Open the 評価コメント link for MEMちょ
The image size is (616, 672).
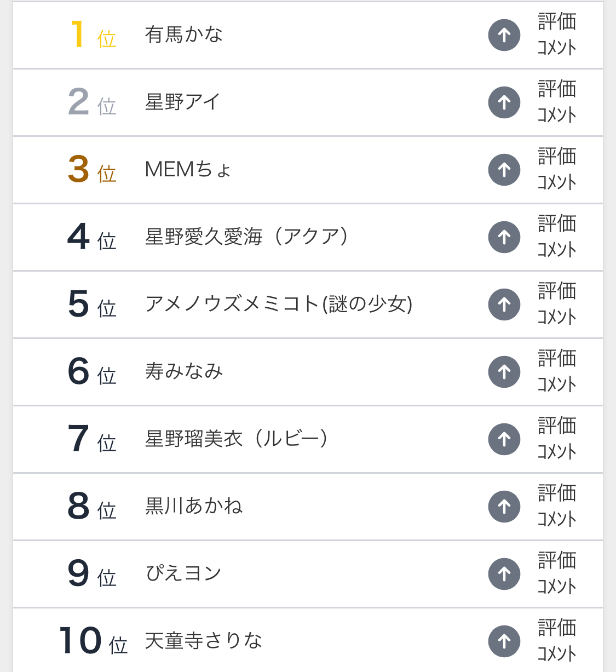(x=556, y=170)
